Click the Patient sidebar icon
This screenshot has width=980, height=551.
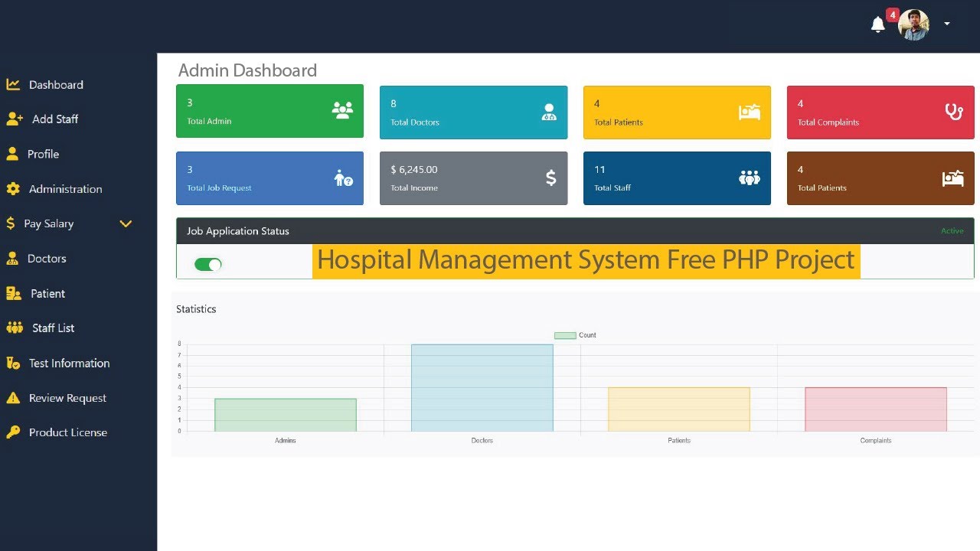tap(14, 293)
